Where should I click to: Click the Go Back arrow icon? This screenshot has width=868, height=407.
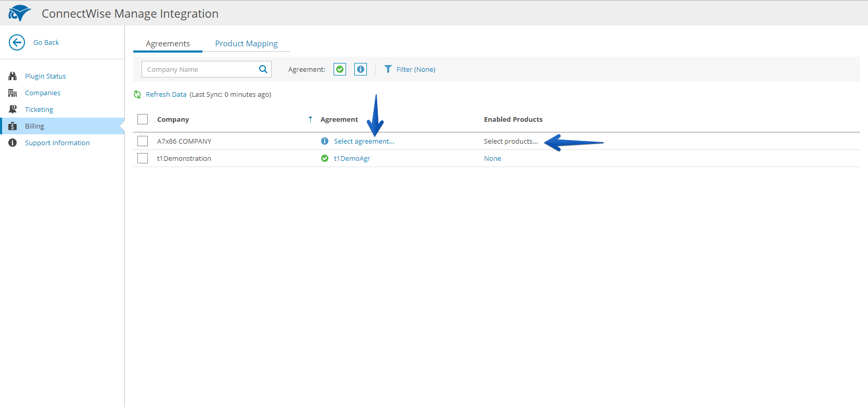17,42
